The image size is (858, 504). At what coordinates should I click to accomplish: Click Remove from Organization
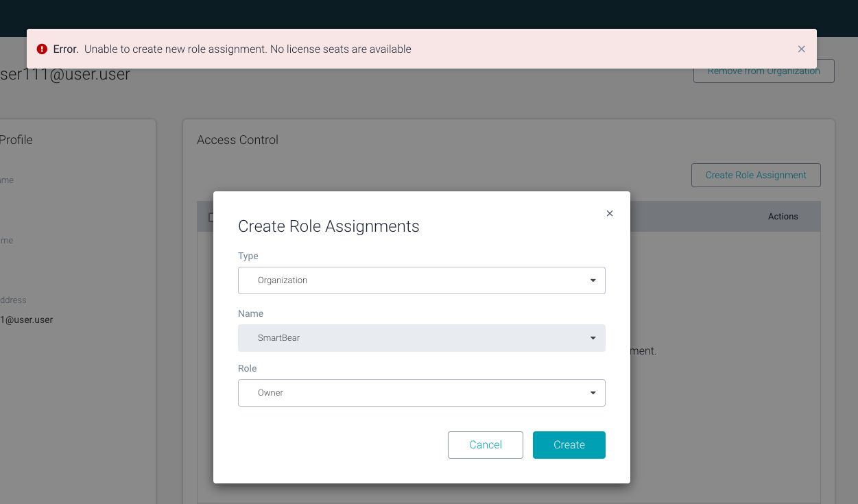[763, 71]
